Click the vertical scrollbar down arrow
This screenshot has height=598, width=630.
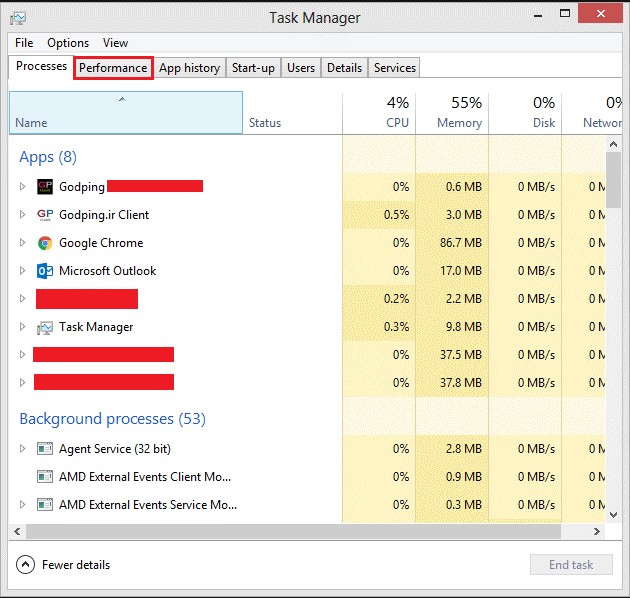tap(615, 516)
